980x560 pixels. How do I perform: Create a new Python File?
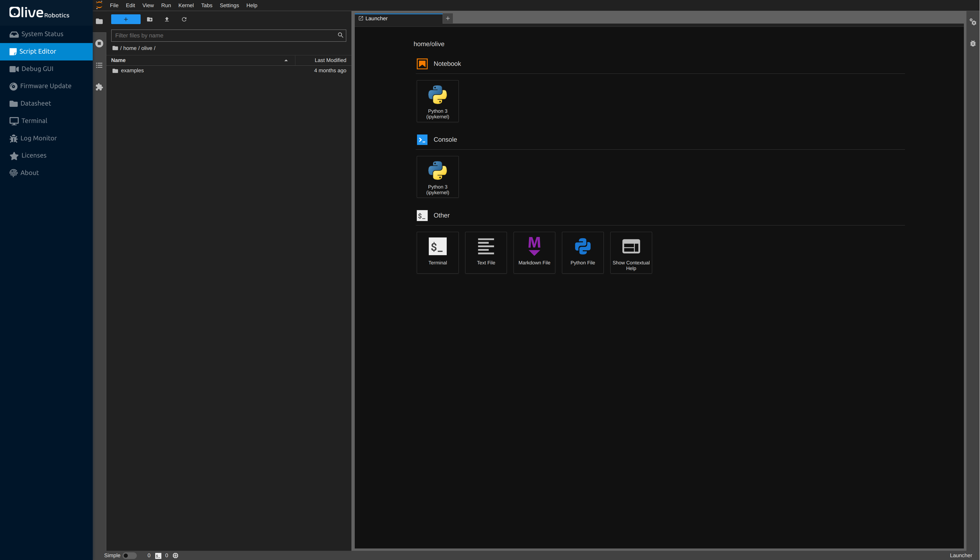pos(583,253)
